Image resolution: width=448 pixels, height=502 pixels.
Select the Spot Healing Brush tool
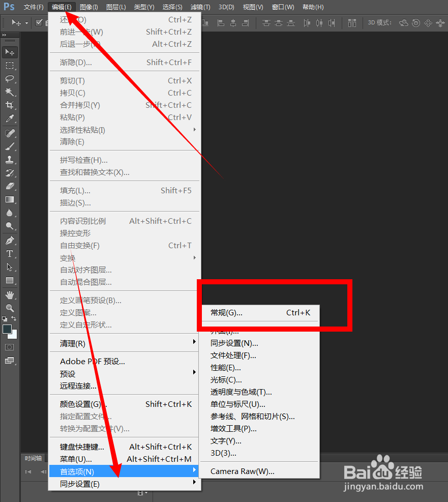10,133
